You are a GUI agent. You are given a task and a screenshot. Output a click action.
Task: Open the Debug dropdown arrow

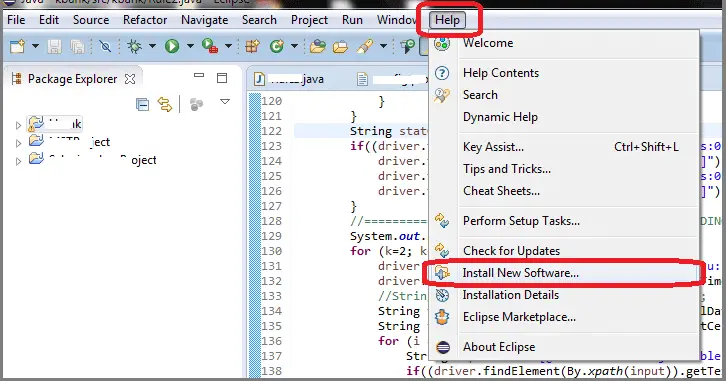[x=152, y=46]
